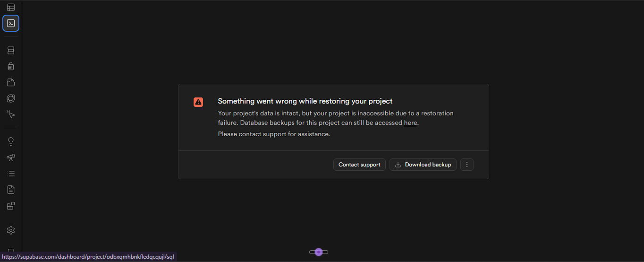Open Storage using the folder icon
This screenshot has height=262, width=644.
click(x=11, y=82)
